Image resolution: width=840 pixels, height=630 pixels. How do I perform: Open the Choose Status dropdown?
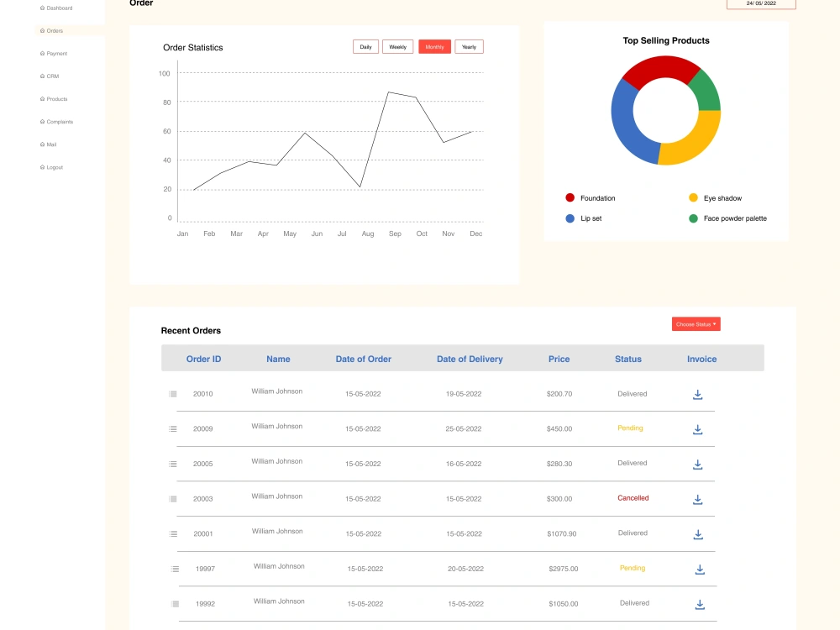coord(696,324)
